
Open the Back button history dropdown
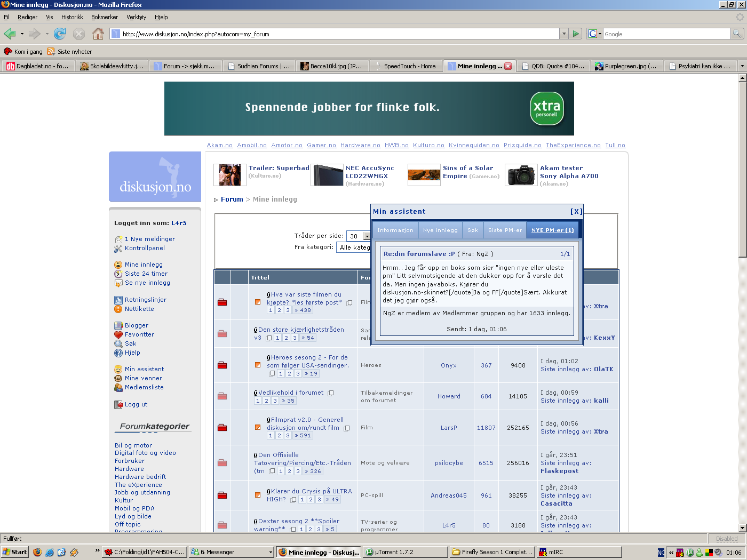(x=22, y=34)
